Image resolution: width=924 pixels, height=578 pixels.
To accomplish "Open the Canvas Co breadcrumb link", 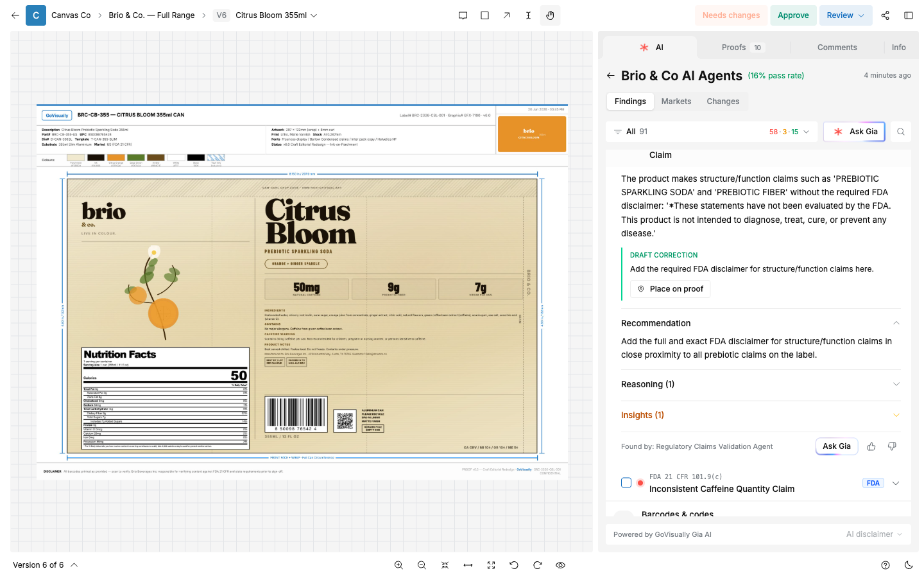I will click(x=71, y=15).
